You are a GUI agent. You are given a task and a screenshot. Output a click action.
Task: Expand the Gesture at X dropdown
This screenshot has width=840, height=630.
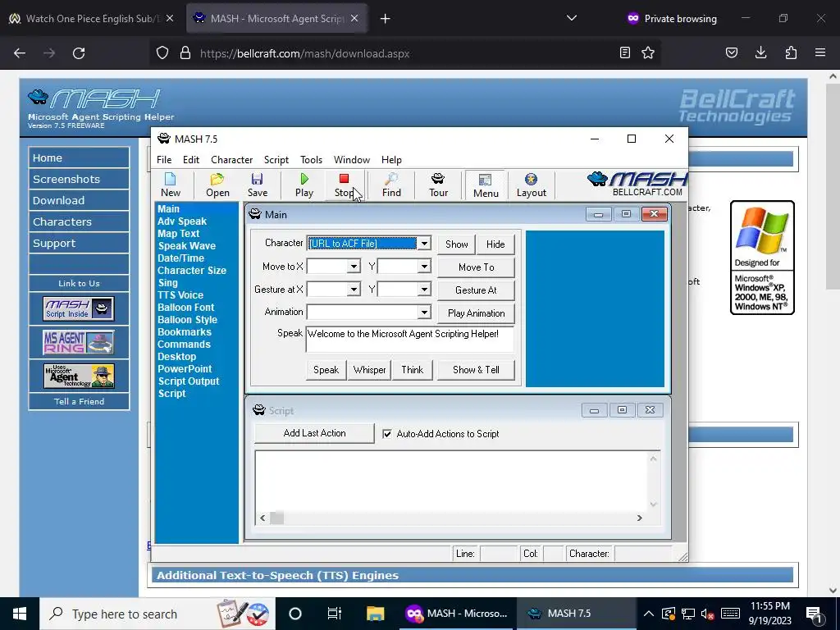click(x=354, y=290)
